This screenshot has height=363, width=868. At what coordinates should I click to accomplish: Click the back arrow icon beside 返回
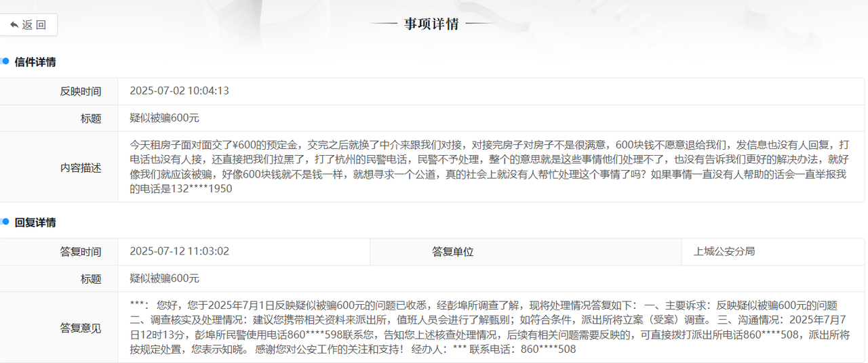[14, 25]
